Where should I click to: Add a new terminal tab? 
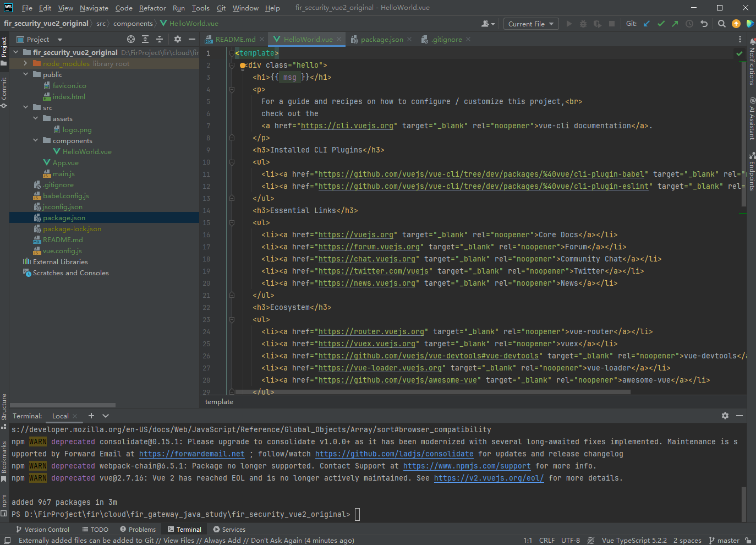(x=91, y=416)
